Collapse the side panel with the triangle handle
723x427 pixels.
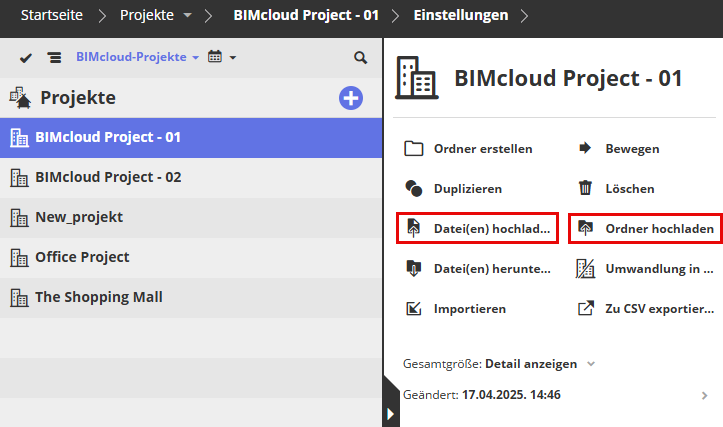pos(391,414)
